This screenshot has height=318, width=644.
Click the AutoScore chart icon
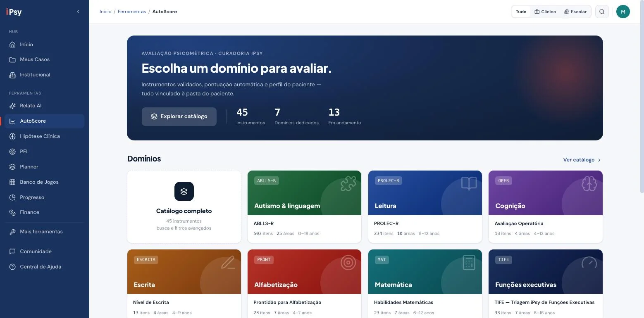(12, 121)
